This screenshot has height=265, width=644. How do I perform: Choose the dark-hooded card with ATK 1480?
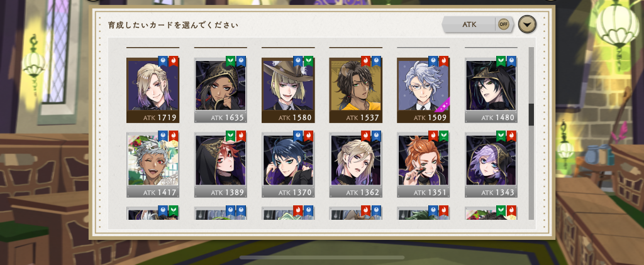(491, 90)
